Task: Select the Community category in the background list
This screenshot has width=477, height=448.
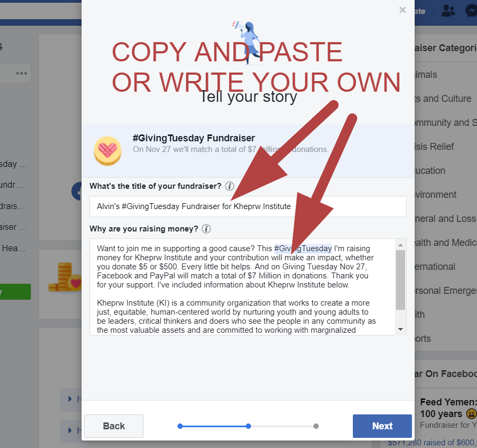Action: 446,123
